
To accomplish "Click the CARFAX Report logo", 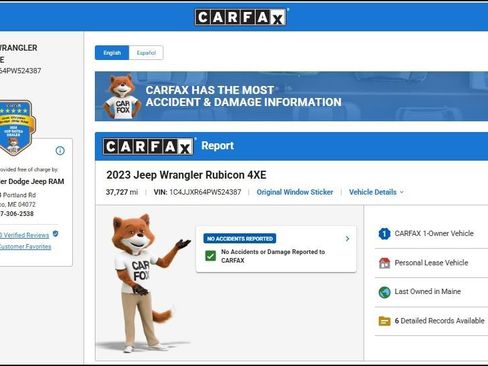I will (x=148, y=146).
